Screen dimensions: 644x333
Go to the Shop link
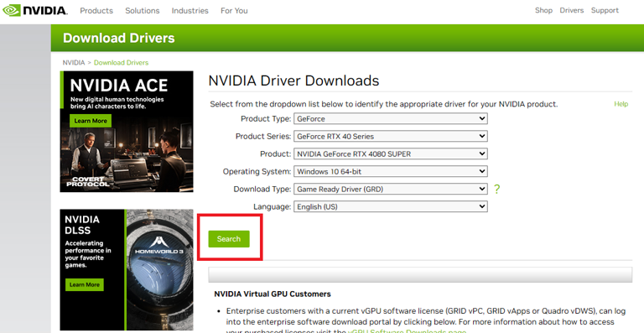click(x=543, y=10)
